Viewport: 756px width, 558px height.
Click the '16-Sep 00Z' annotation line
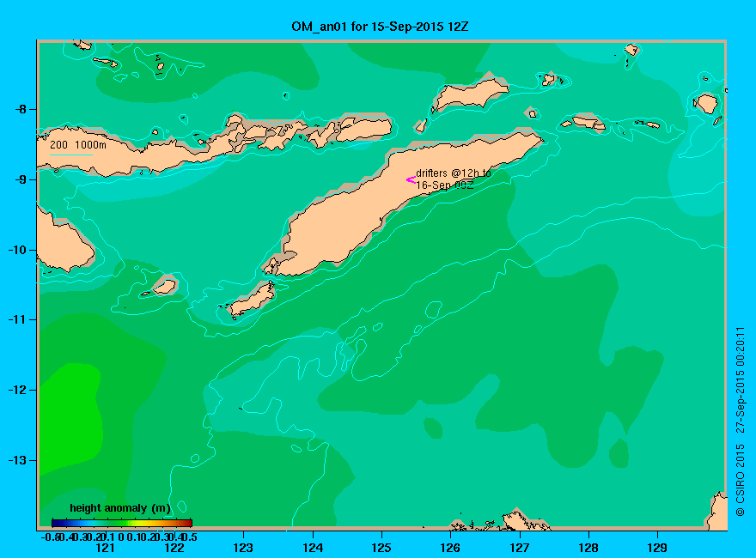445,185
